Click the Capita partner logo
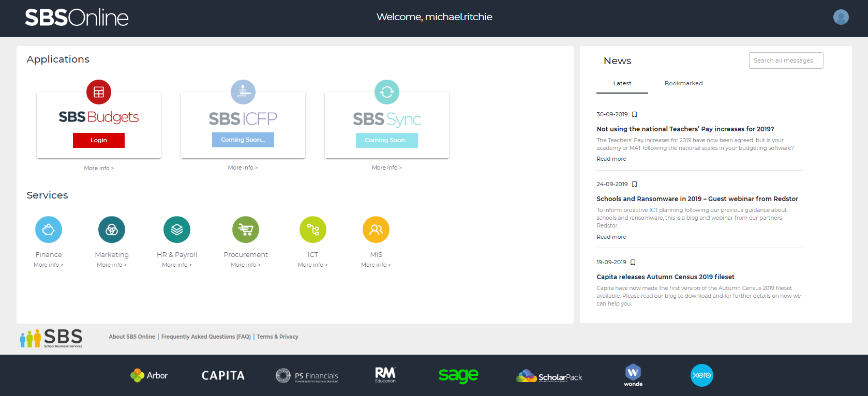Image resolution: width=868 pixels, height=396 pixels. [223, 375]
